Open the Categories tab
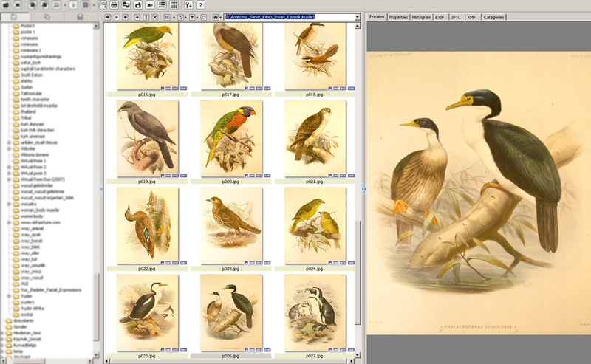This screenshot has width=591, height=364. pos(493,16)
